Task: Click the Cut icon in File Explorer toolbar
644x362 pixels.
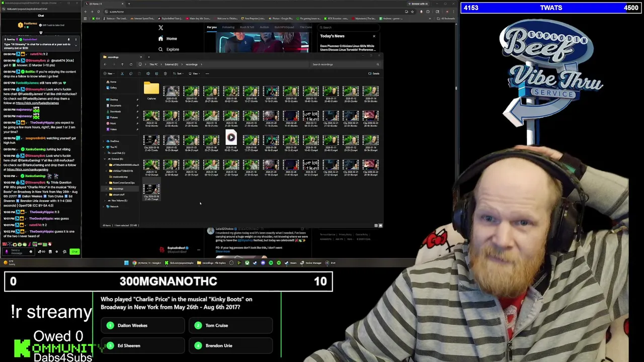Action: pos(122,73)
